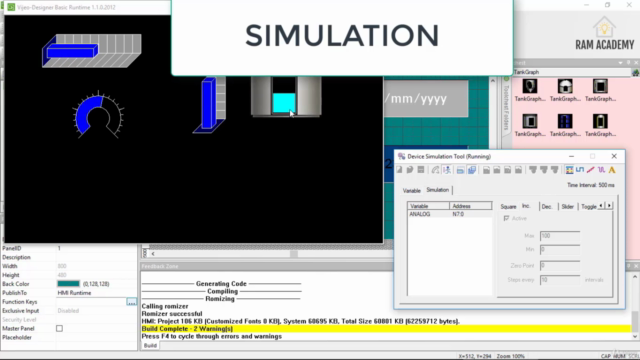Toggle the Master Panel checkbox

[59, 328]
